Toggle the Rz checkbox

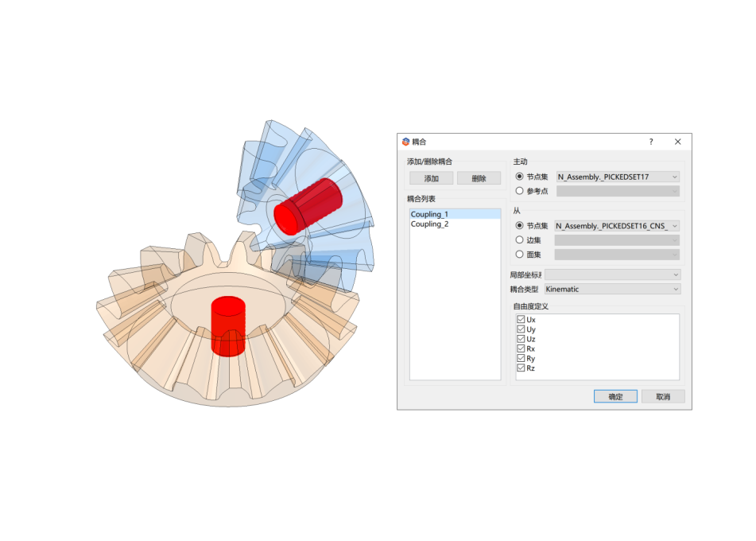click(521, 368)
